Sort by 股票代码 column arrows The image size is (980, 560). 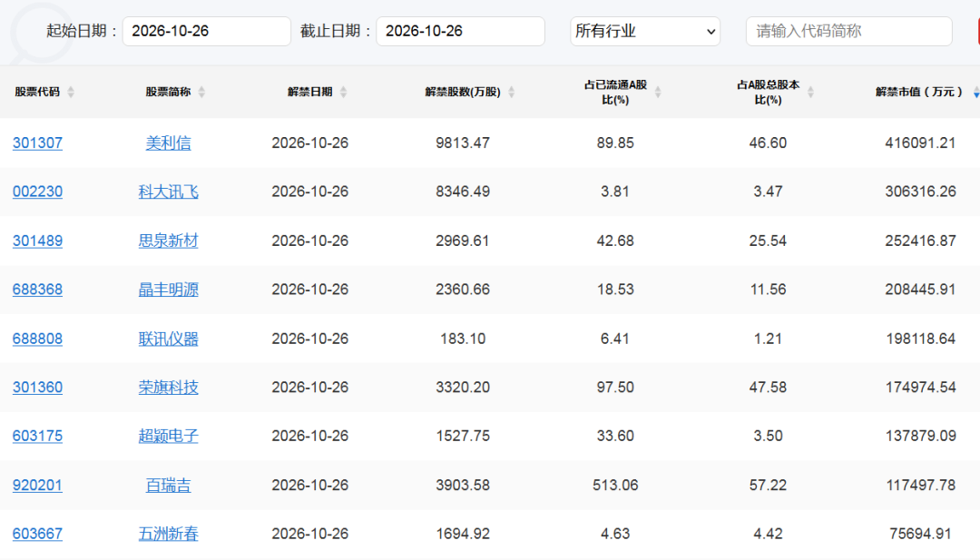click(x=71, y=92)
